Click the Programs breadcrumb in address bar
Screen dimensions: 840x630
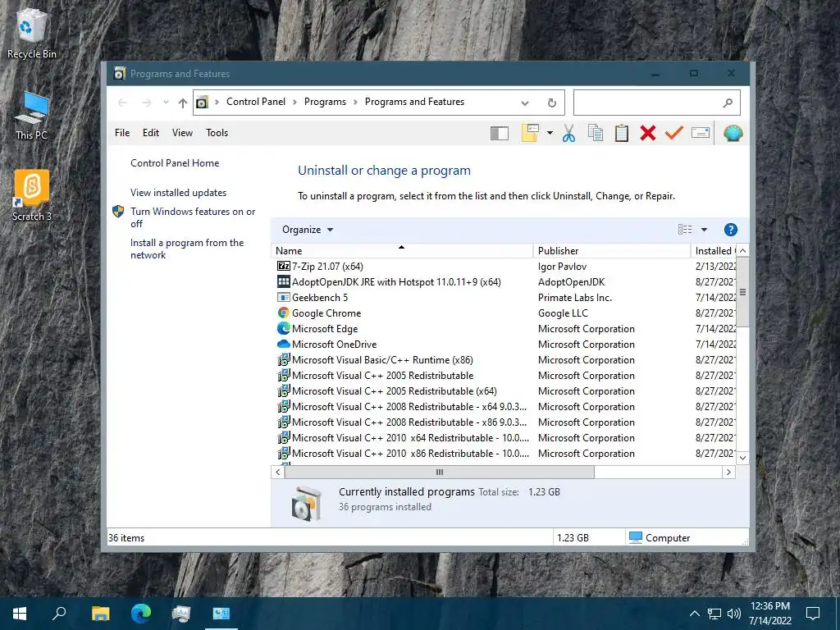pyautogui.click(x=325, y=102)
